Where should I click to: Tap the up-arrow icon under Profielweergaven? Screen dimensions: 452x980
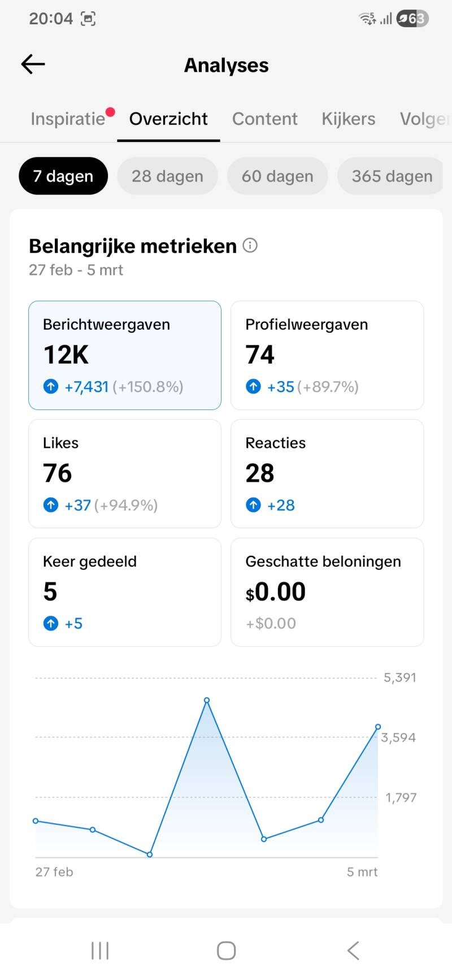(253, 387)
